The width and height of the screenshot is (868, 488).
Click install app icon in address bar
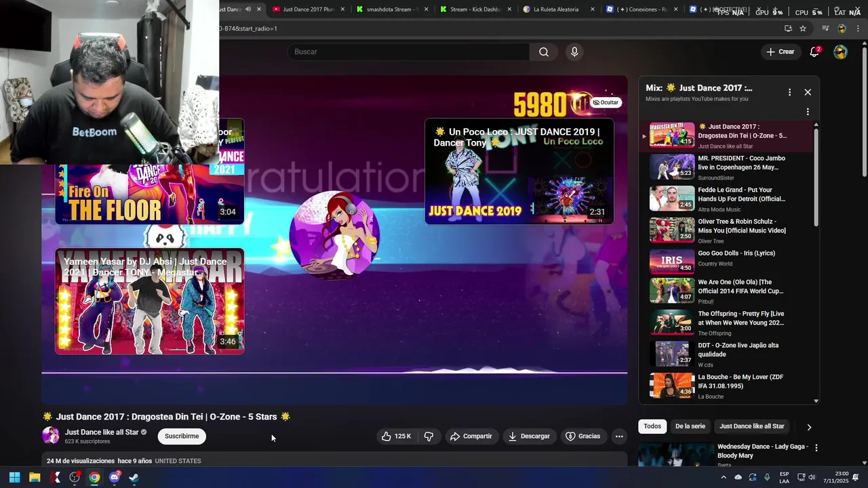point(788,28)
